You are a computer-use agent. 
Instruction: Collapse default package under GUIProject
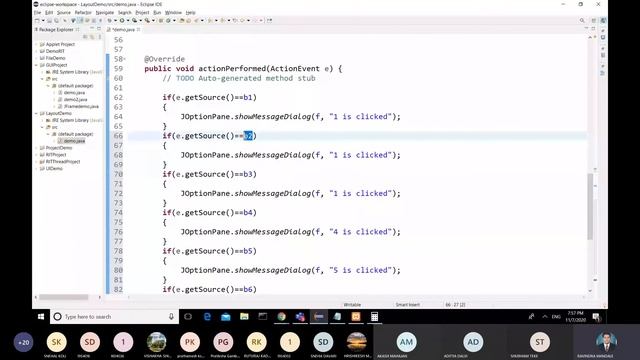pos(48,86)
